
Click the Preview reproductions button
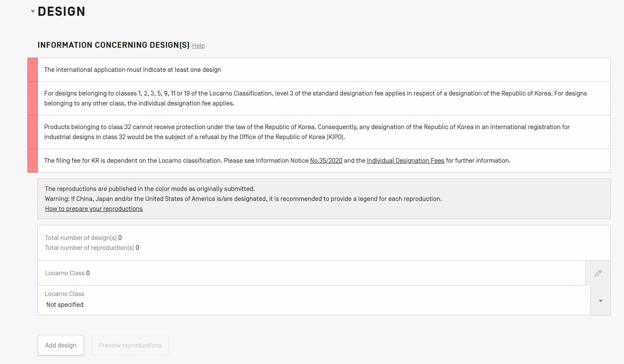click(x=130, y=345)
